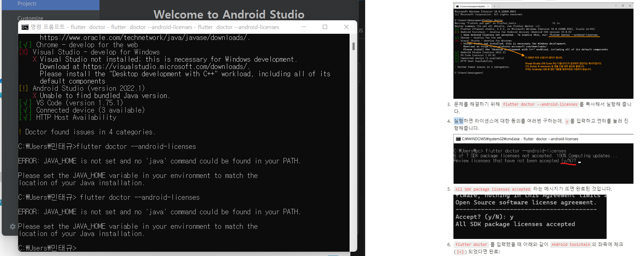Open the Projects tab in Android Studio

27,4
